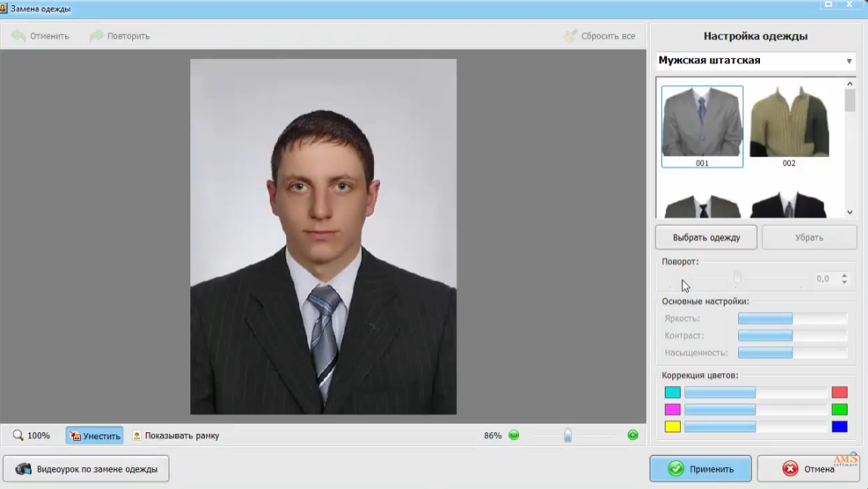Click Применить to apply changes
Screen dimensions: 868x489
click(x=700, y=469)
